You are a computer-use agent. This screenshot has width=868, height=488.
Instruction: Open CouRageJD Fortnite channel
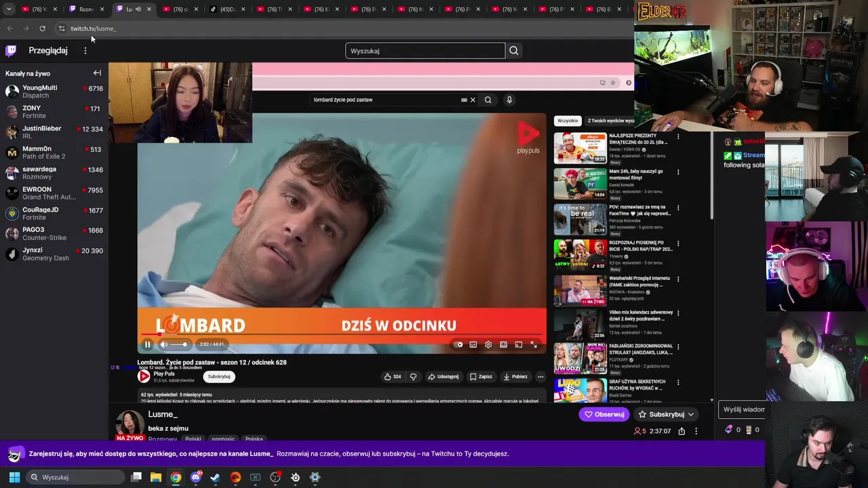pos(54,213)
